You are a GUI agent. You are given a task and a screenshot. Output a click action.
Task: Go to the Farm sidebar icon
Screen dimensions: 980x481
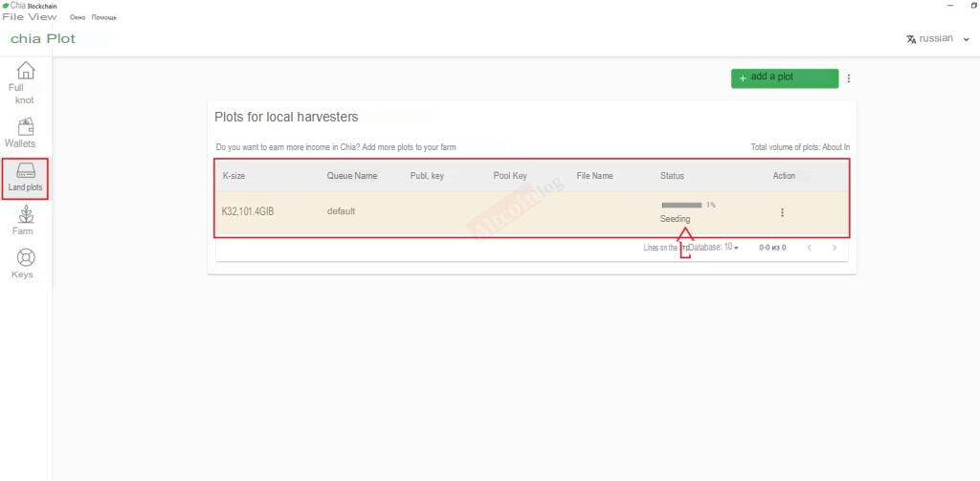pos(26,215)
